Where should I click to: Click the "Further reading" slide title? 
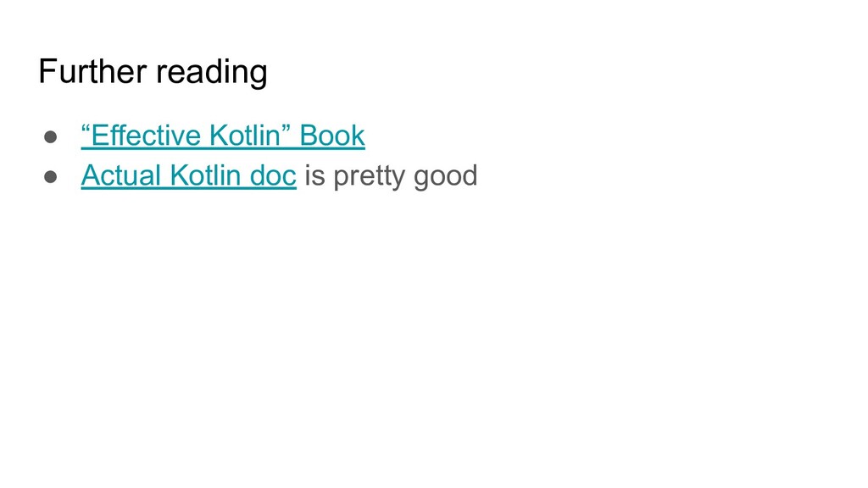click(x=153, y=72)
